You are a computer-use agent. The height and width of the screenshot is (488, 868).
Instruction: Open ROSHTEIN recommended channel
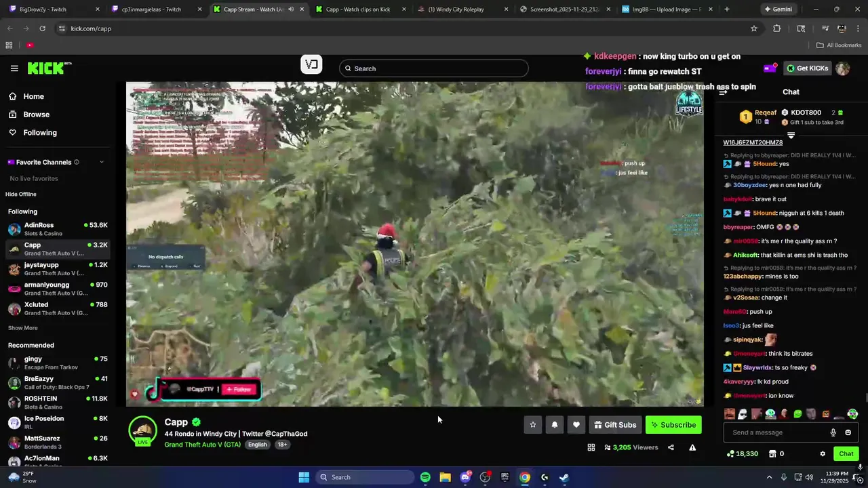[58, 403]
